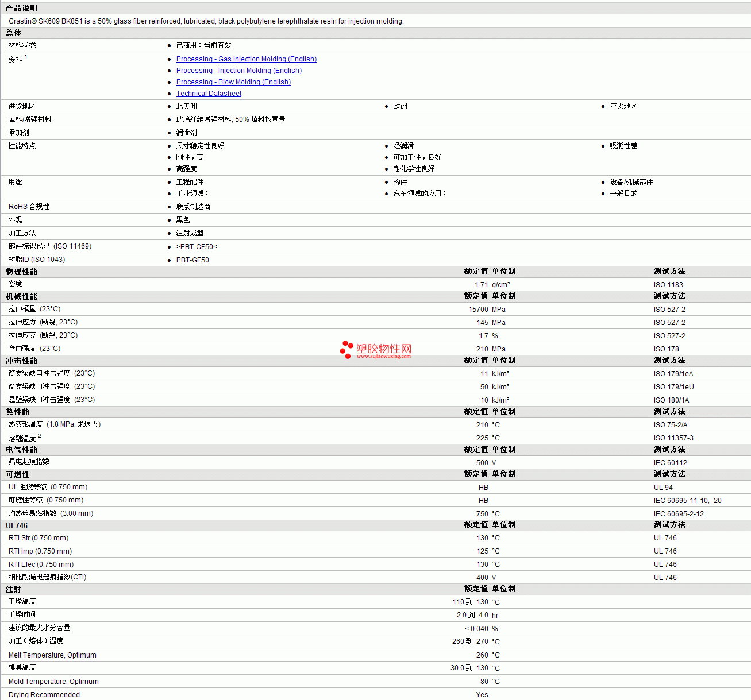751x700 pixels.
Task: Click footnote 2 superscript beside 熔融温度
Action: 40,436
